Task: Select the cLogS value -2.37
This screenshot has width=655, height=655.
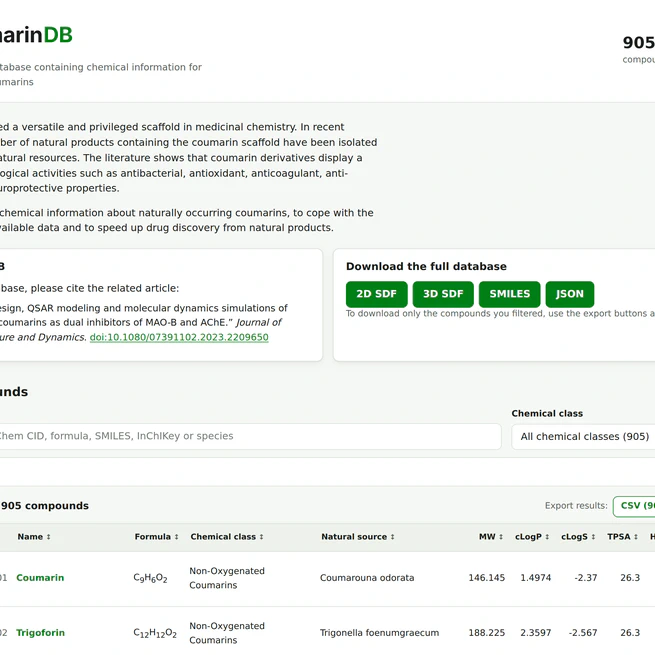Action: pos(586,578)
